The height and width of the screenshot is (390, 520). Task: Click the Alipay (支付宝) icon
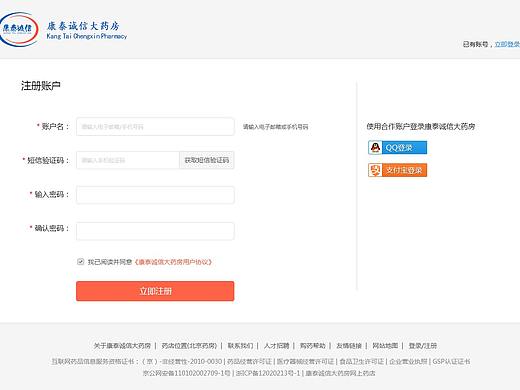(x=375, y=170)
